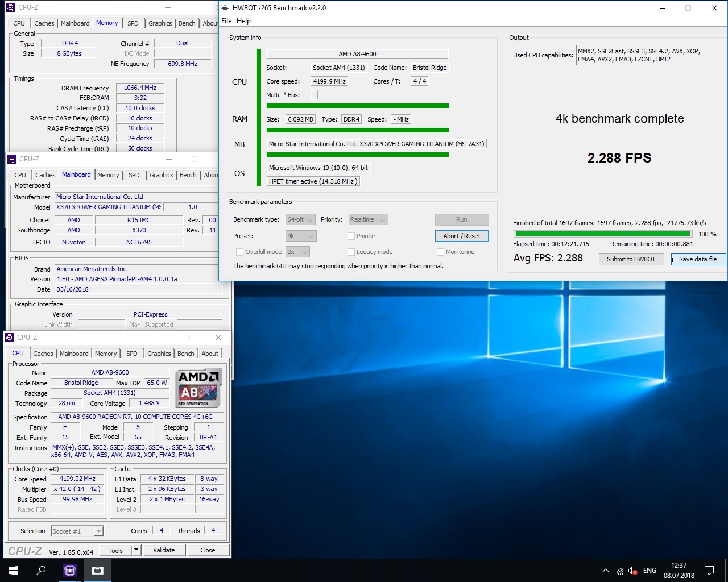The width and height of the screenshot is (728, 582).
Task: Click the network tray icon
Action: coord(619,571)
